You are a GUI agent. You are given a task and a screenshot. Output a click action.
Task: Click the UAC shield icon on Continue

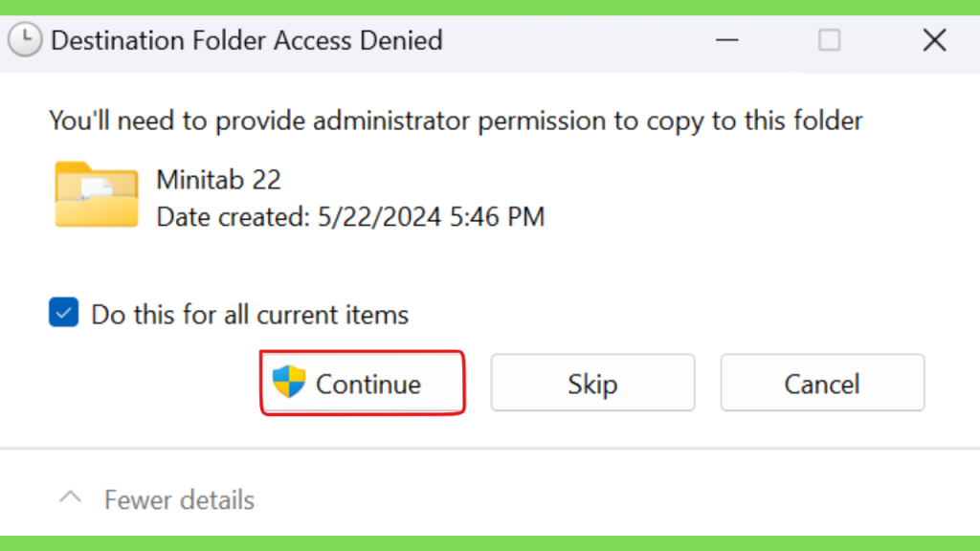click(289, 382)
